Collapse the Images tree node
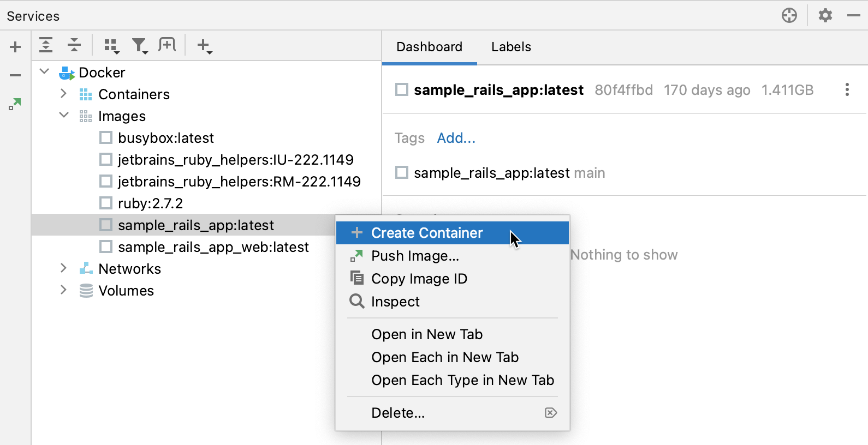This screenshot has height=445, width=868. click(64, 116)
